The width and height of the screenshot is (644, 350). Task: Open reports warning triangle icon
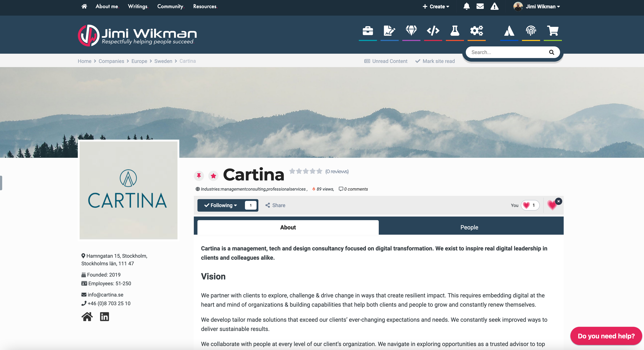tap(494, 7)
